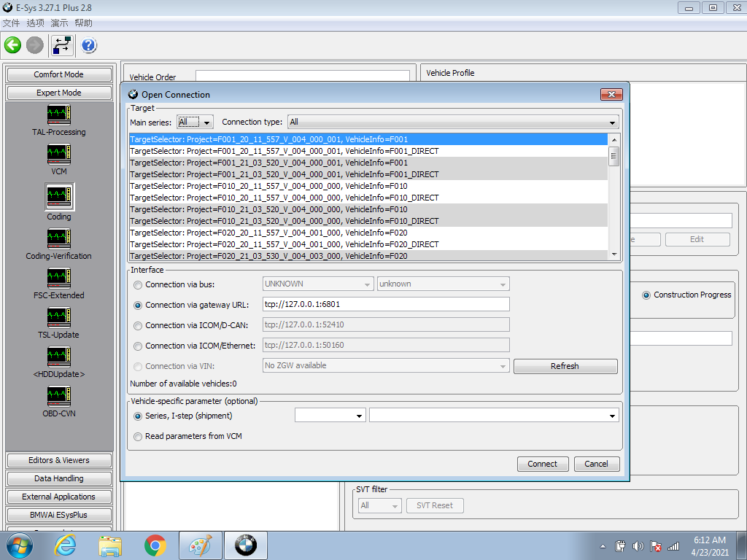Screen dimensions: 747x560
Task: Select Read parameters from VCM radio
Action: coord(138,437)
